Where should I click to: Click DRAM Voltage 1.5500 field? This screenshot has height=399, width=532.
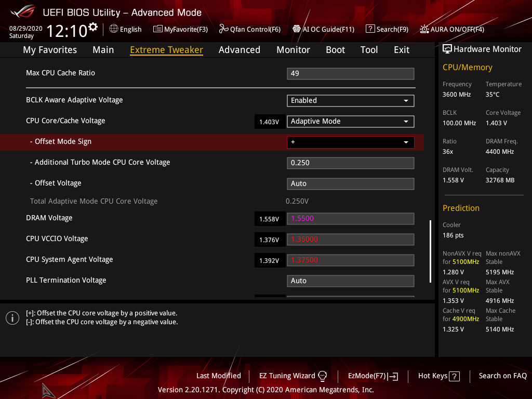click(x=351, y=219)
